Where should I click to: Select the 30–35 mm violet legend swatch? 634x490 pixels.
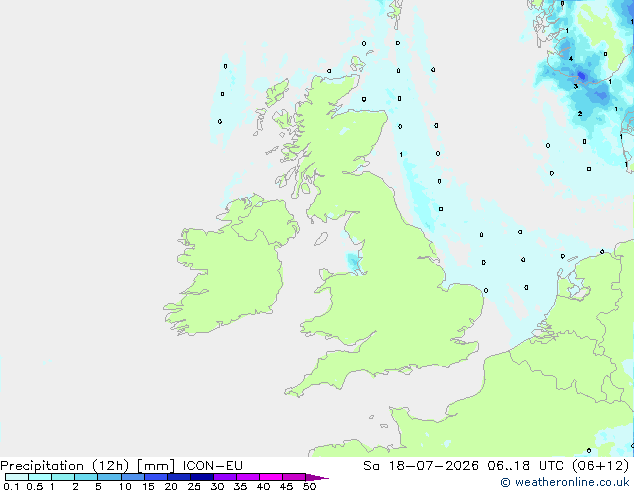[224, 477]
